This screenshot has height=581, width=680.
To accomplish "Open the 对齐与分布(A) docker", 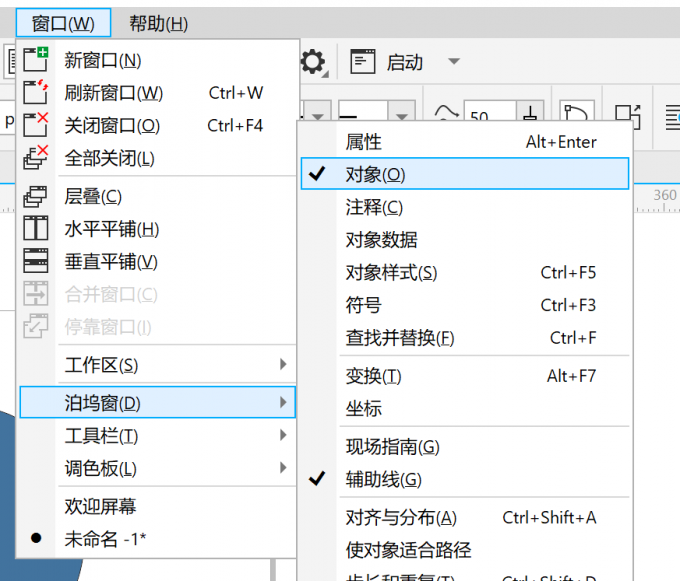I will pyautogui.click(x=465, y=517).
